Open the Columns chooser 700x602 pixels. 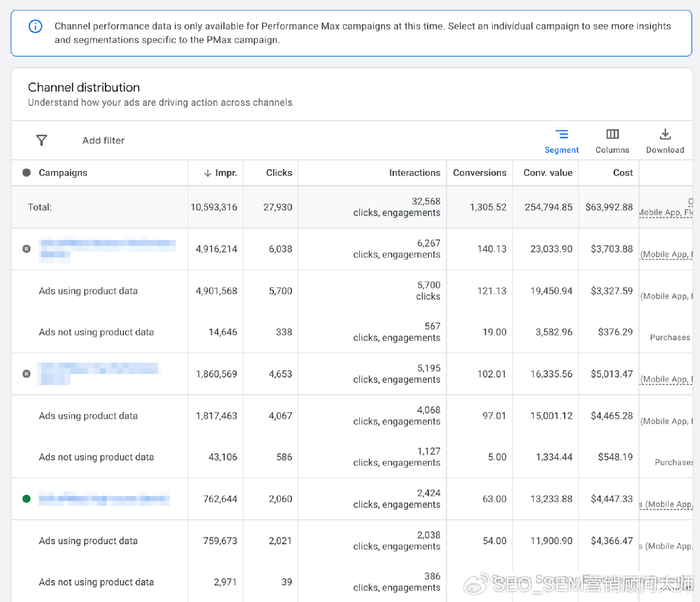coord(612,140)
